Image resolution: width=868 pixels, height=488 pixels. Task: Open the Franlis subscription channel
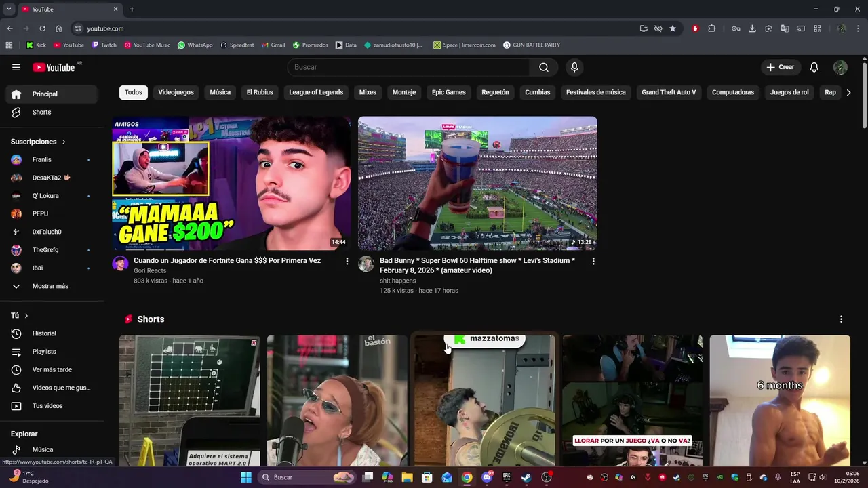point(52,159)
